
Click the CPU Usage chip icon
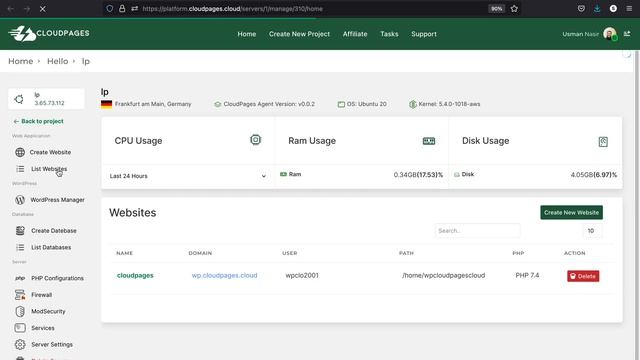[x=256, y=140]
